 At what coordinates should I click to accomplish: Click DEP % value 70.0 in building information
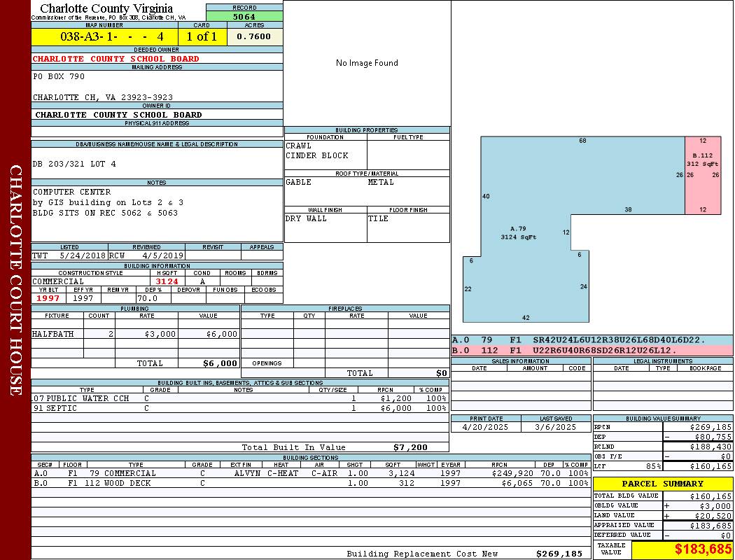[x=147, y=298]
